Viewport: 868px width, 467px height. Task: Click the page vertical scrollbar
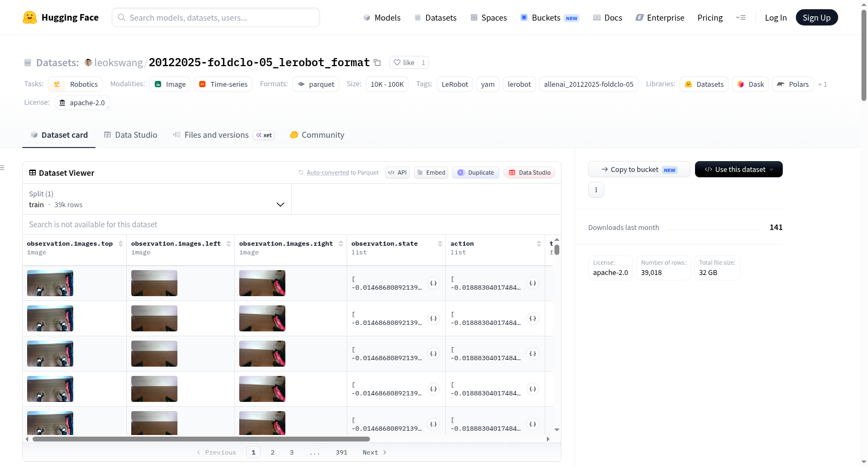864,54
